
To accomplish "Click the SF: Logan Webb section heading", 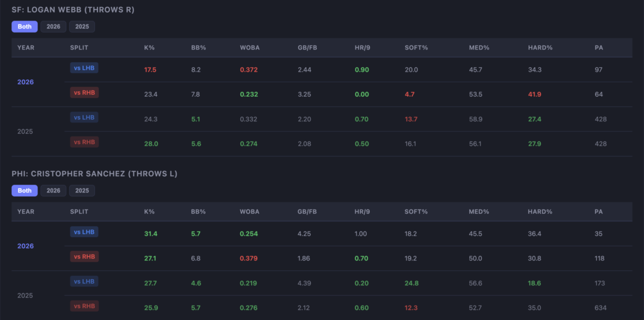I will [73, 10].
